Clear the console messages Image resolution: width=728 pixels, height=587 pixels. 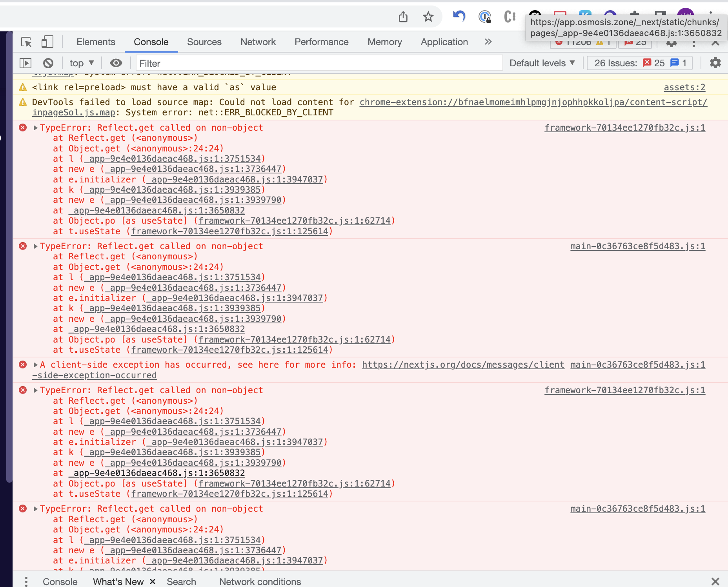48,63
